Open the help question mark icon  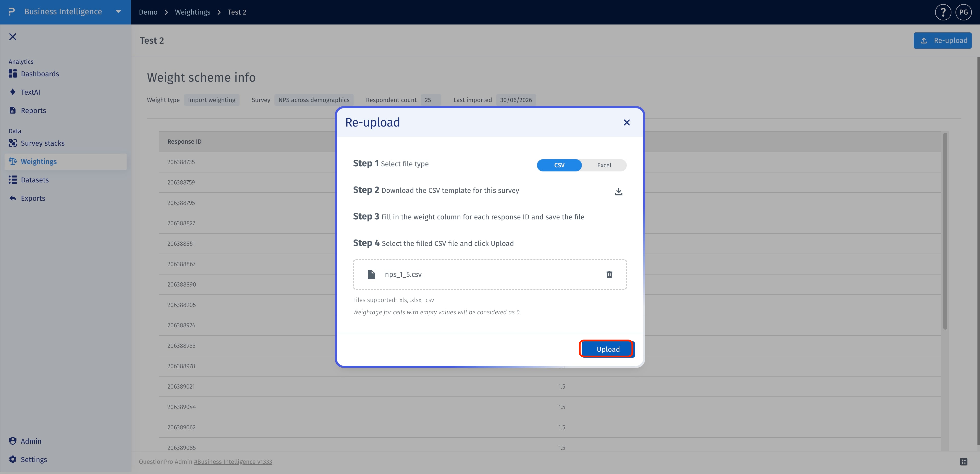943,12
